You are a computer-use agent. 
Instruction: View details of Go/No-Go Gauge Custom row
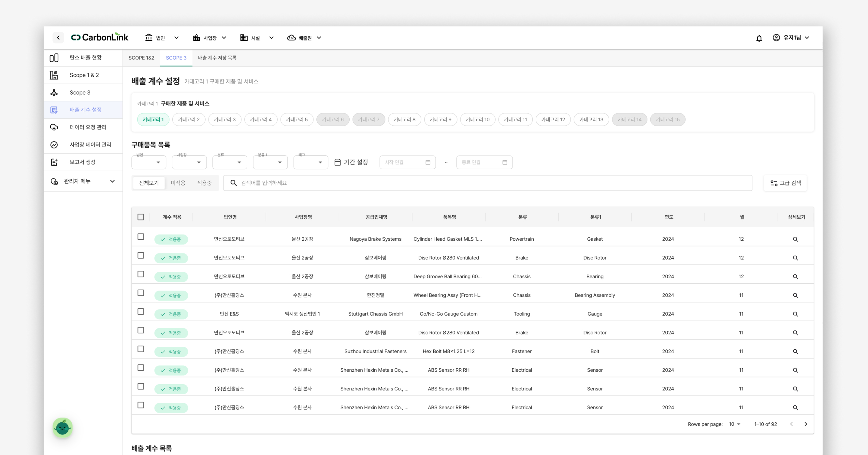(796, 314)
